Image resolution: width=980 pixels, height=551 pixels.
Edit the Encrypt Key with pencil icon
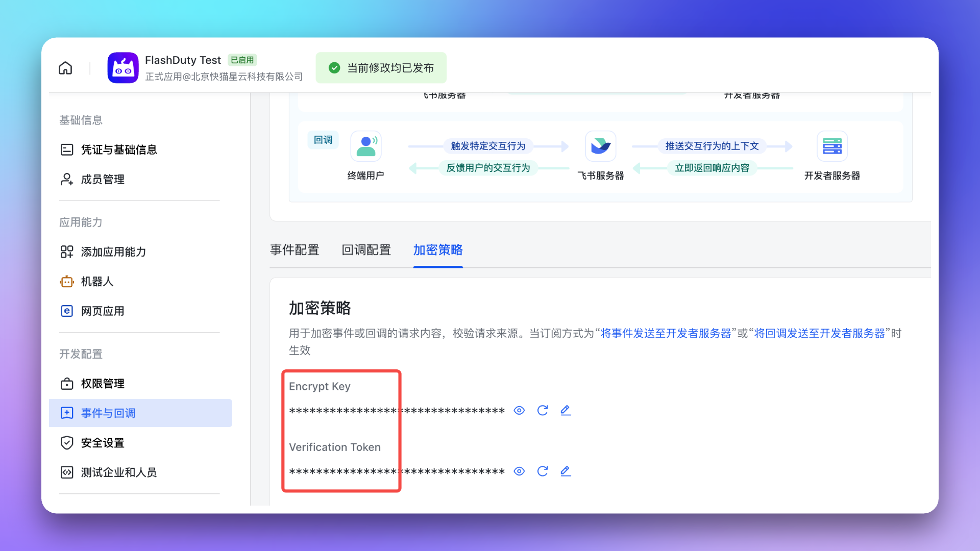pos(566,411)
